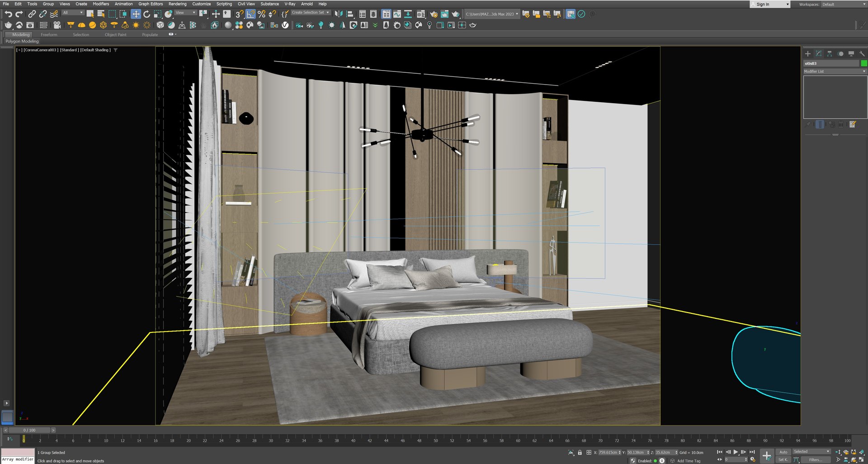Toggle Show End Result in modifier stack
This screenshot has height=464, width=868.
pyautogui.click(x=820, y=124)
